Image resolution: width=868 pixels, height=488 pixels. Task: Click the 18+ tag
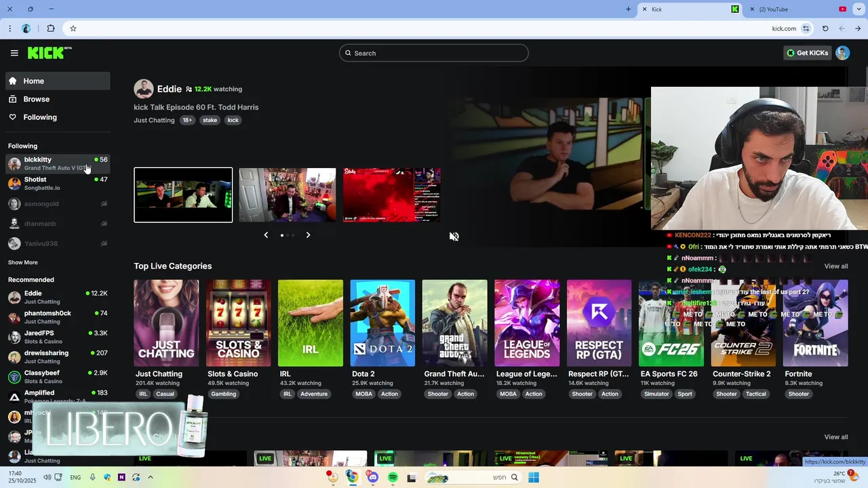pyautogui.click(x=187, y=120)
